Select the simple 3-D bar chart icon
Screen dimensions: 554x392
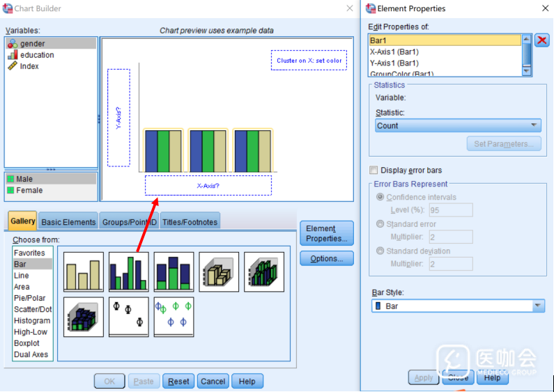(x=219, y=272)
